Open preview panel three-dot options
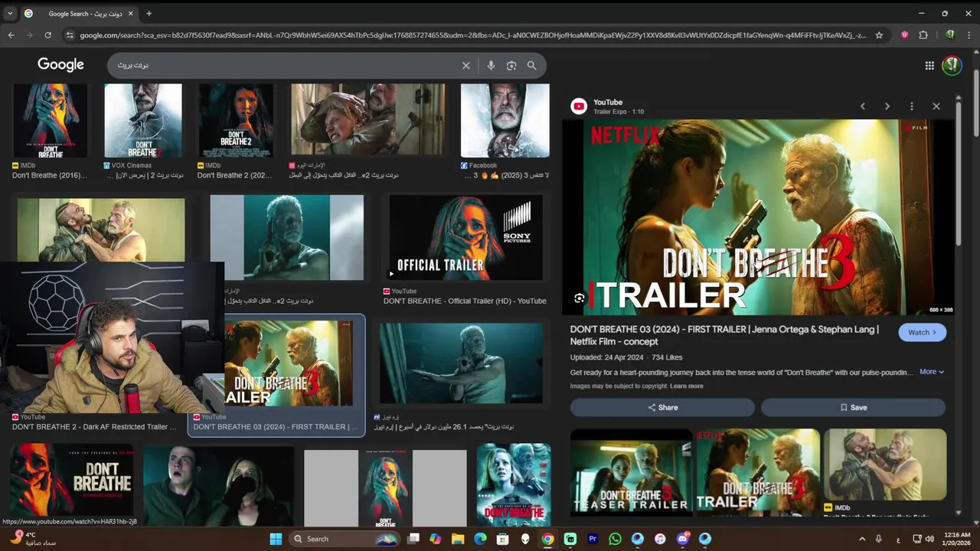The image size is (980, 551). pyautogui.click(x=911, y=106)
